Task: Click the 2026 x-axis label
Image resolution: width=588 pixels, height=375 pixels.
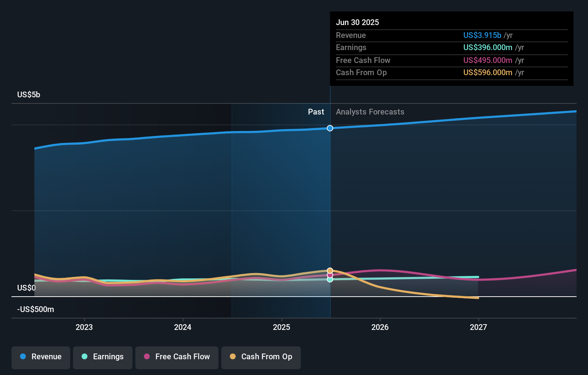Action: (380, 327)
